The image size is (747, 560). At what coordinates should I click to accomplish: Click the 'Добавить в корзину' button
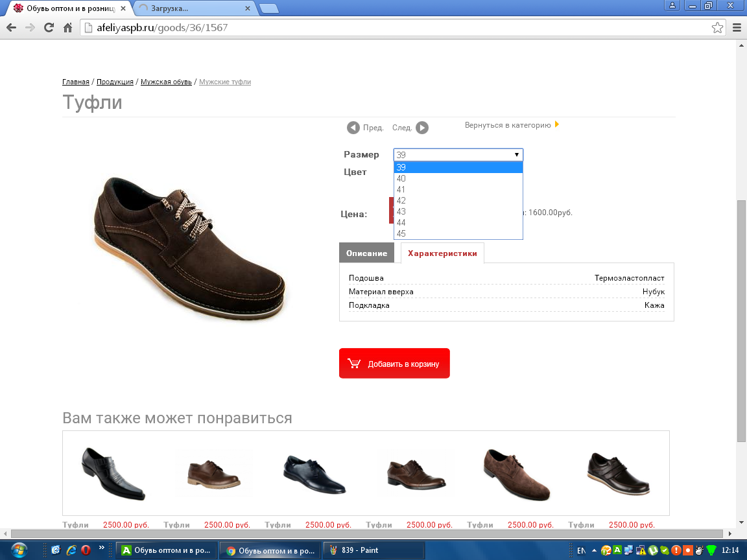[x=394, y=364]
